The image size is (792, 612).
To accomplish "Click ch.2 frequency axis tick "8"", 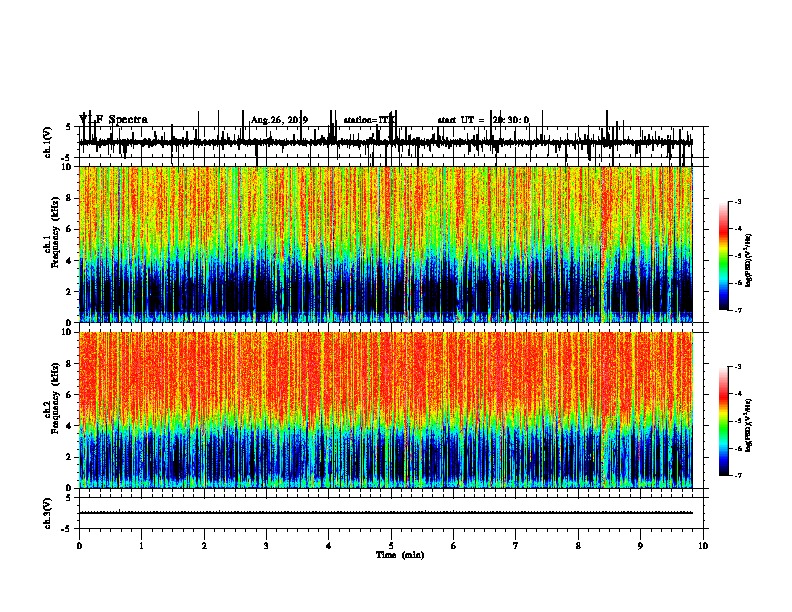I will coord(70,364).
